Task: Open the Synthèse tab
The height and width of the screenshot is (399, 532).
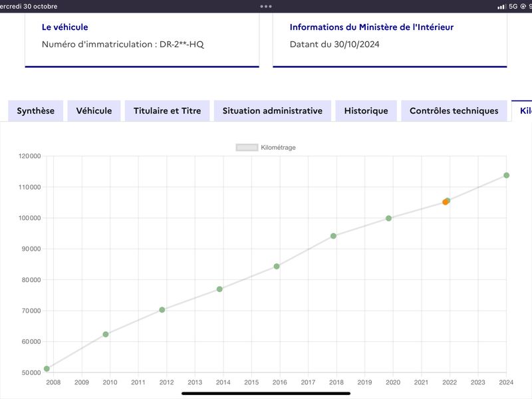Action: [x=36, y=110]
